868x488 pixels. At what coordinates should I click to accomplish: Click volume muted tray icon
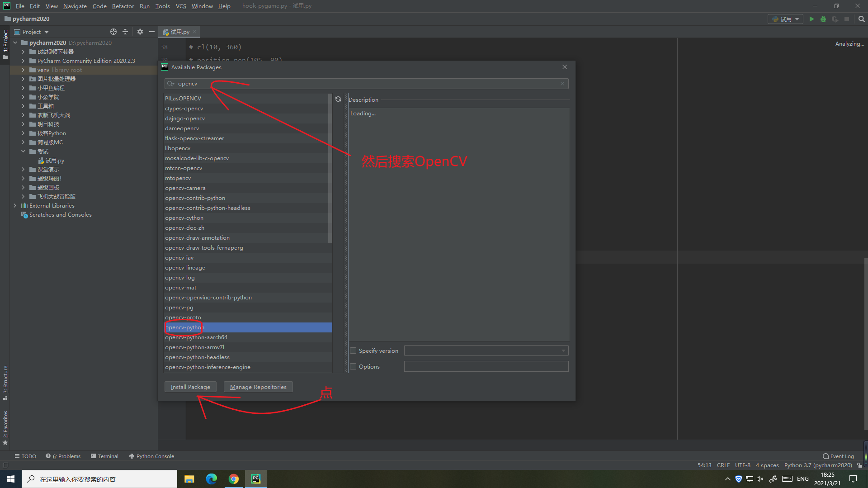760,479
